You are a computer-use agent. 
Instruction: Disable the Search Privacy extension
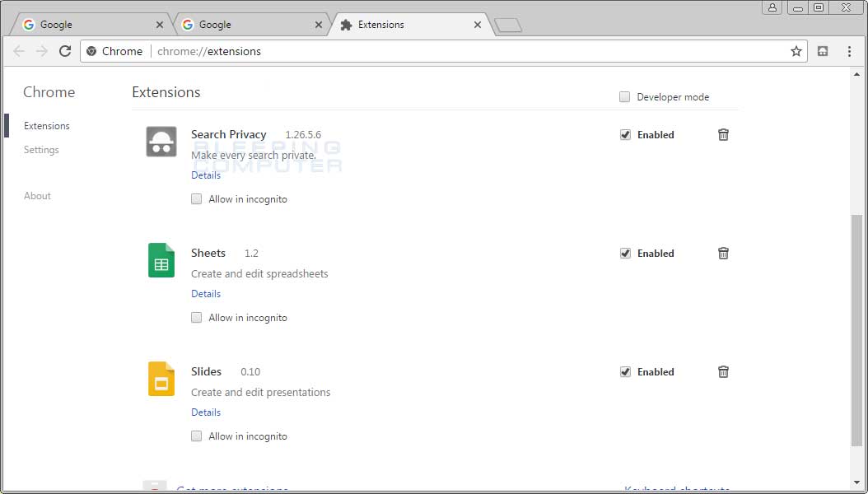(x=626, y=134)
